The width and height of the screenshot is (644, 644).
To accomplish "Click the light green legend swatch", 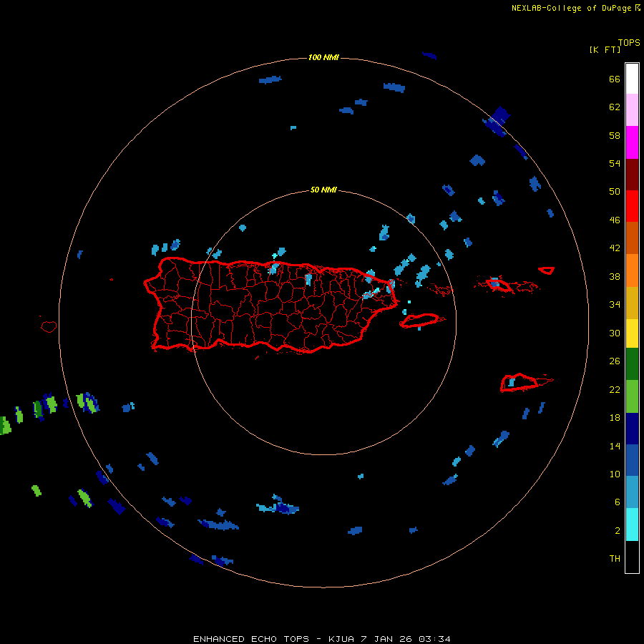I will [x=632, y=396].
